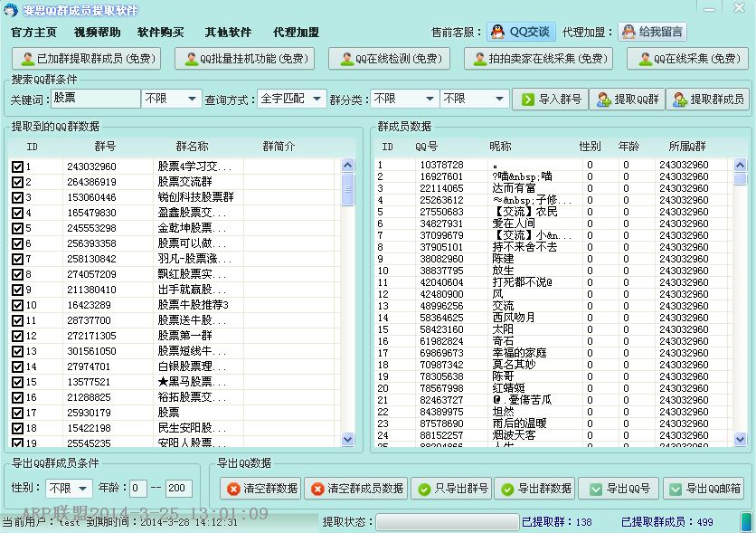Image resolution: width=756 pixels, height=533 pixels.
Task: Click the QQ交谈 presales button
Action: coord(521,32)
